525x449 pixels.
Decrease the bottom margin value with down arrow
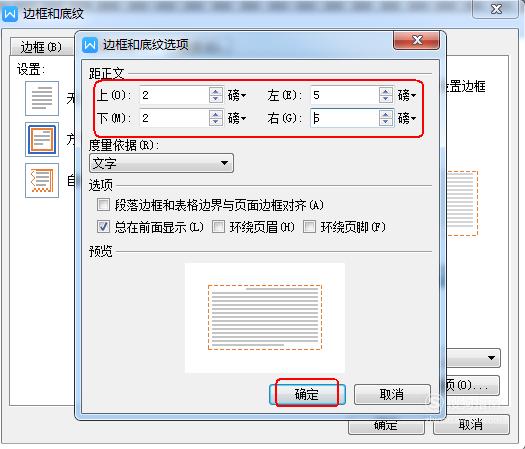pyautogui.click(x=216, y=122)
